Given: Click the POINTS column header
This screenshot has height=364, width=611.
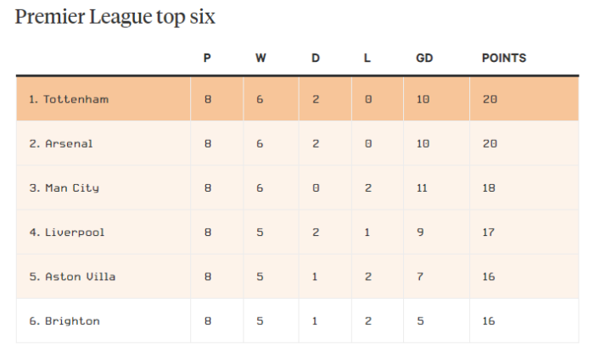Looking at the screenshot, I should (x=504, y=59).
